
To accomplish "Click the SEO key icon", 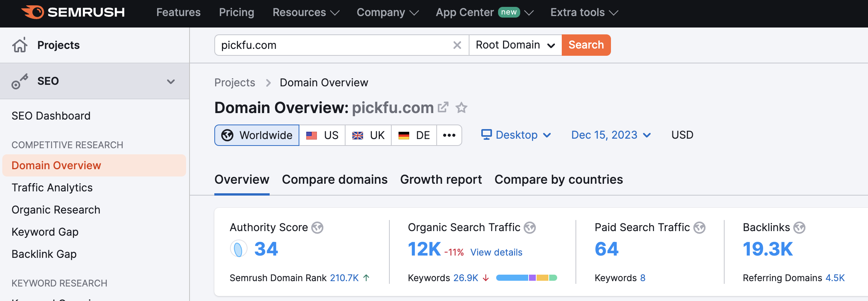I will point(20,81).
